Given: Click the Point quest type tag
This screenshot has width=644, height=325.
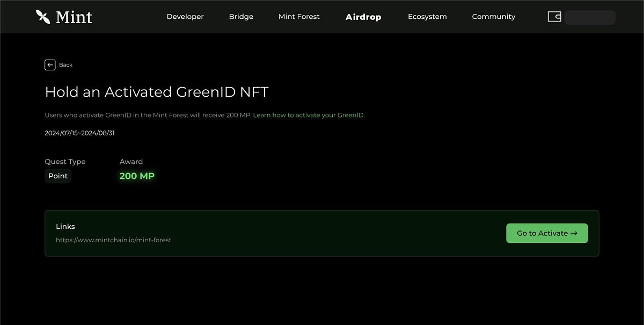Looking at the screenshot, I should click(58, 176).
